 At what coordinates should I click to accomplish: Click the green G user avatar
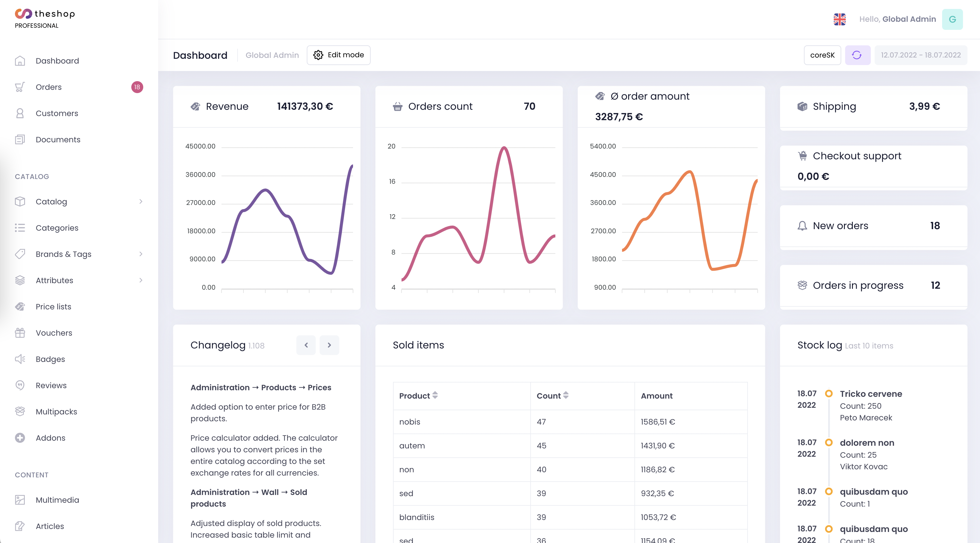952,19
